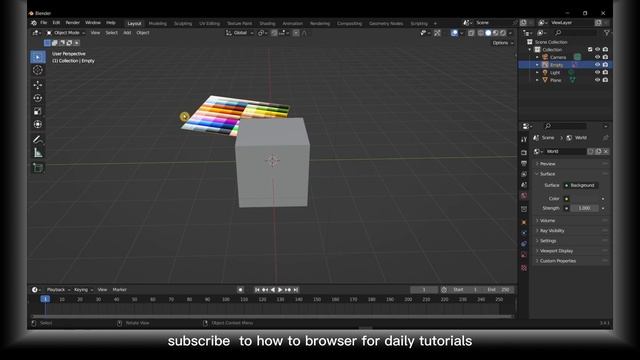This screenshot has width=640, height=360.
Task: Hide Empty in viewport via eye icon
Action: click(598, 65)
